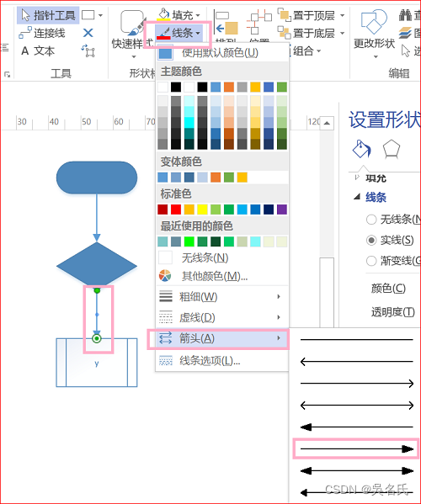This screenshot has width=421, height=504.
Task: Click the binoculars Find icon
Action: click(x=405, y=15)
